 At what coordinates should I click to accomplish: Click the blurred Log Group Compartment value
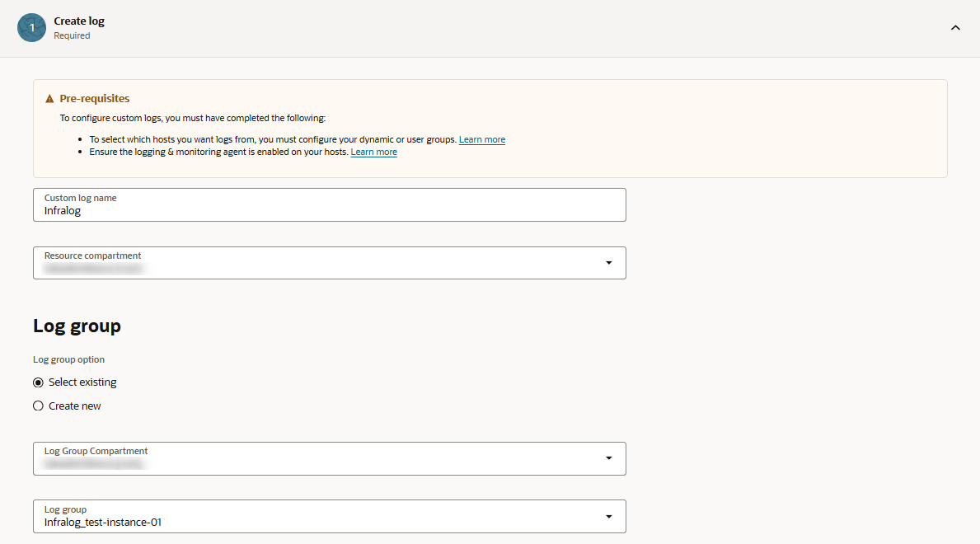[93, 464]
